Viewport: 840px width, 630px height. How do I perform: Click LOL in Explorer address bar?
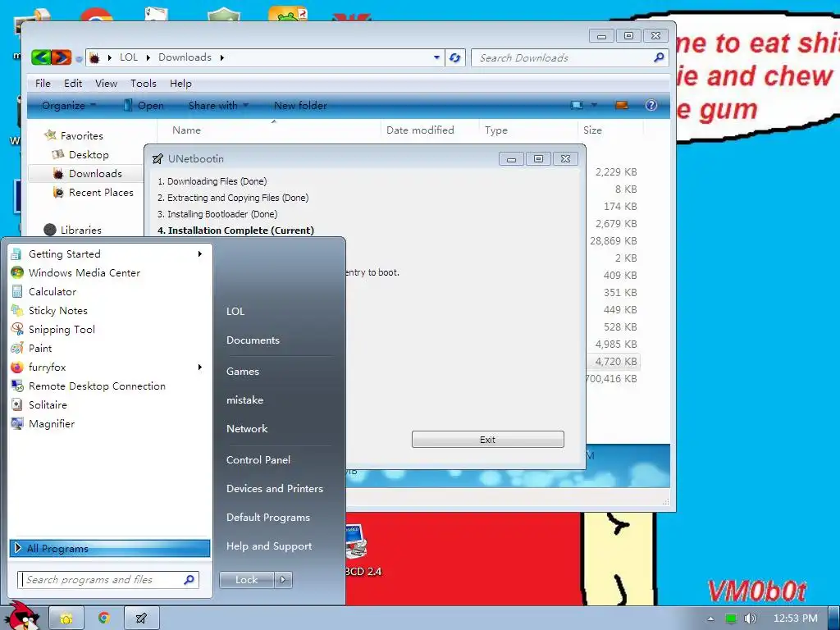tap(129, 57)
